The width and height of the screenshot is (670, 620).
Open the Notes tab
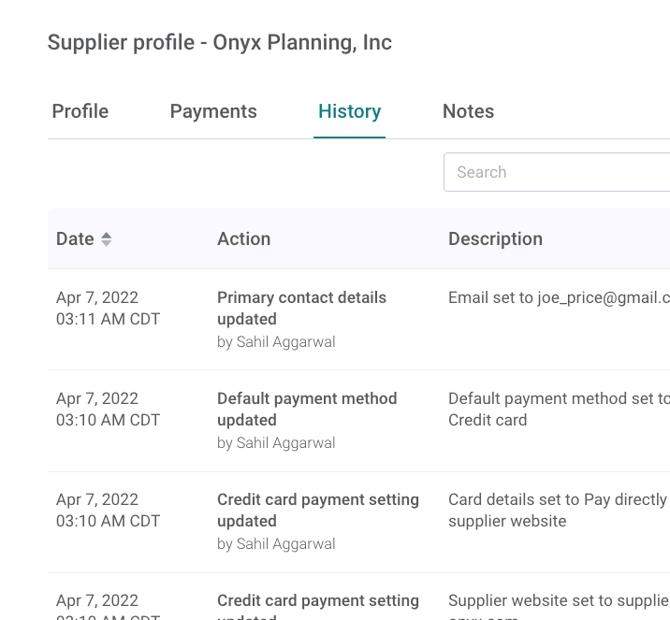point(468,112)
